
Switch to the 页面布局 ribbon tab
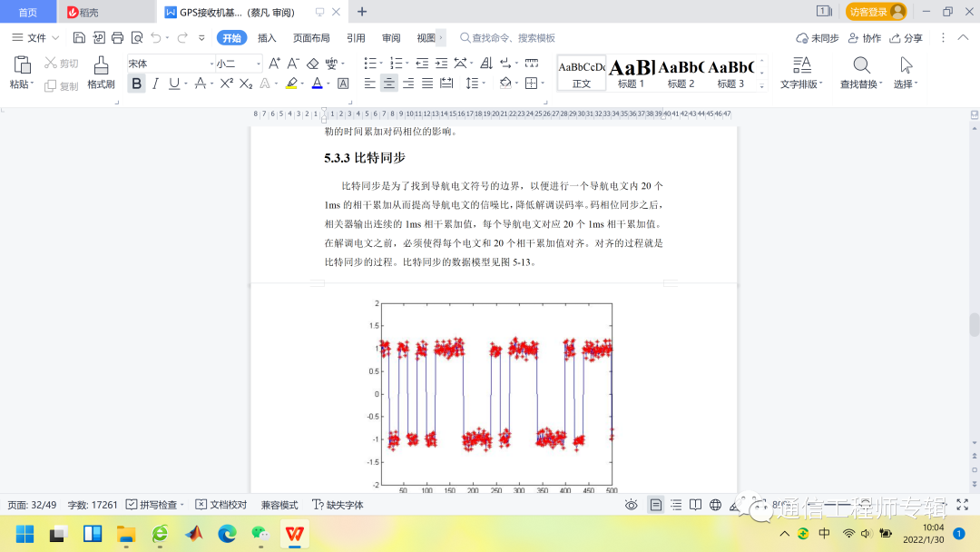click(311, 38)
